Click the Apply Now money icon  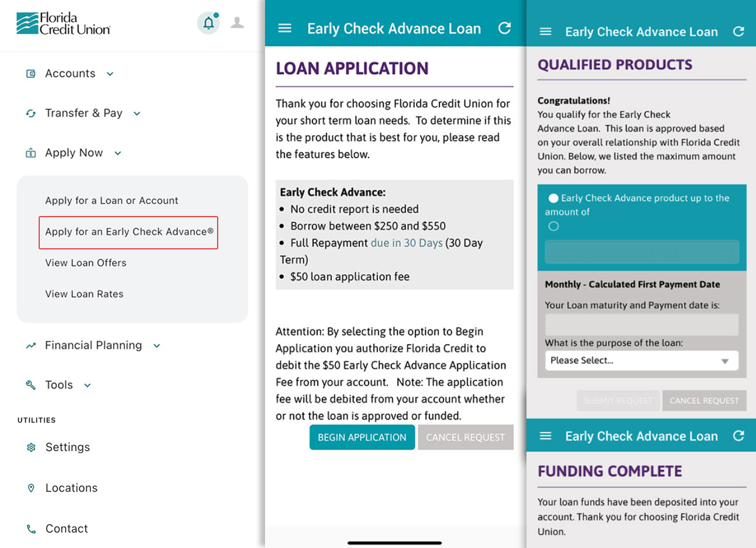[31, 153]
